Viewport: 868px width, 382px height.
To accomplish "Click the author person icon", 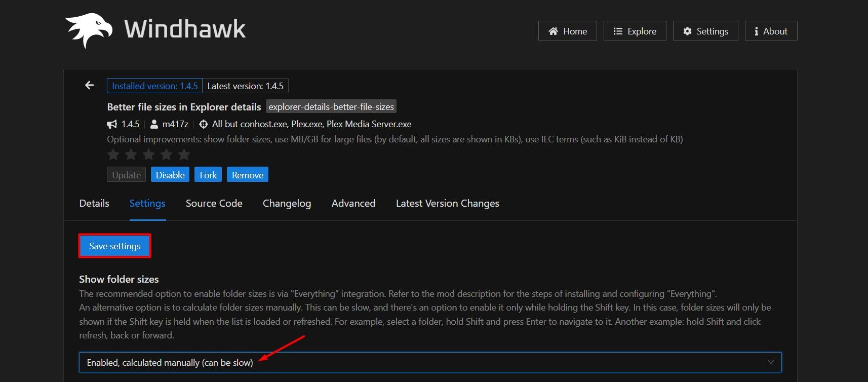I will [154, 124].
